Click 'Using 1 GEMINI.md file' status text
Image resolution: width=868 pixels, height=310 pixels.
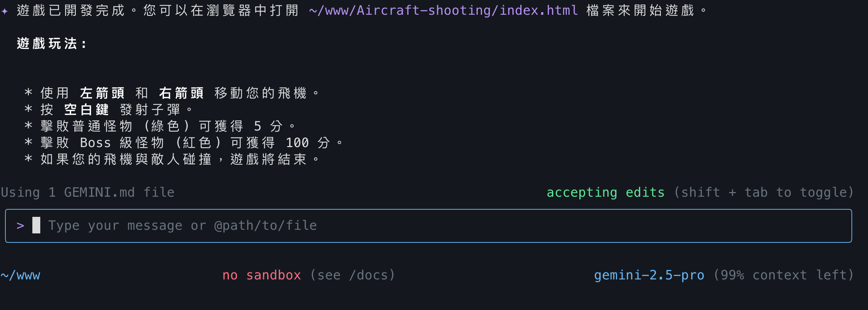88,192
